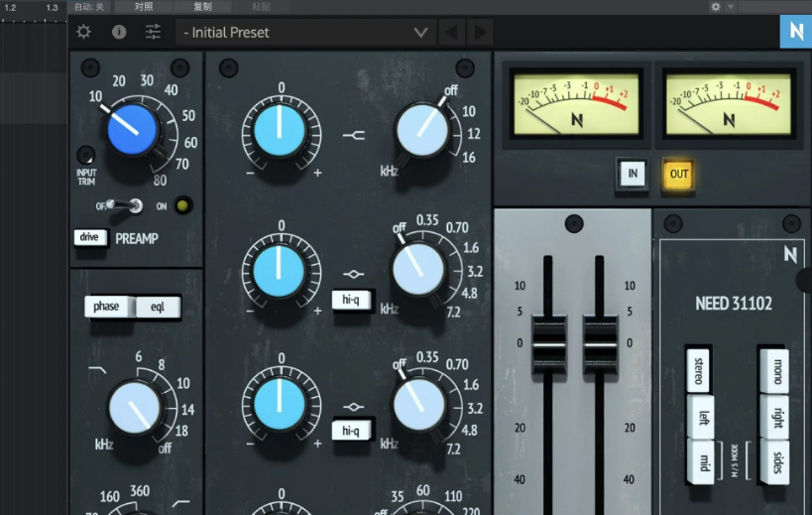Open host gear menu at top right
Screen dimensions: 812x515
click(x=716, y=7)
